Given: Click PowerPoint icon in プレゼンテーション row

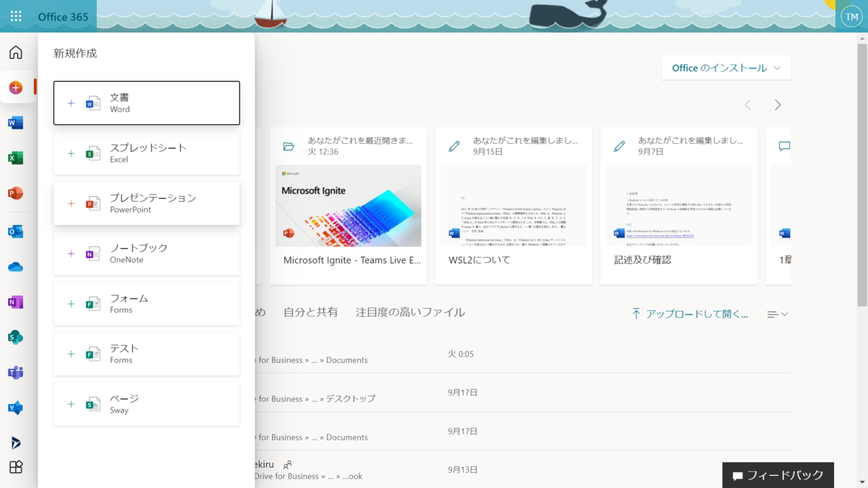Looking at the screenshot, I should (x=93, y=203).
